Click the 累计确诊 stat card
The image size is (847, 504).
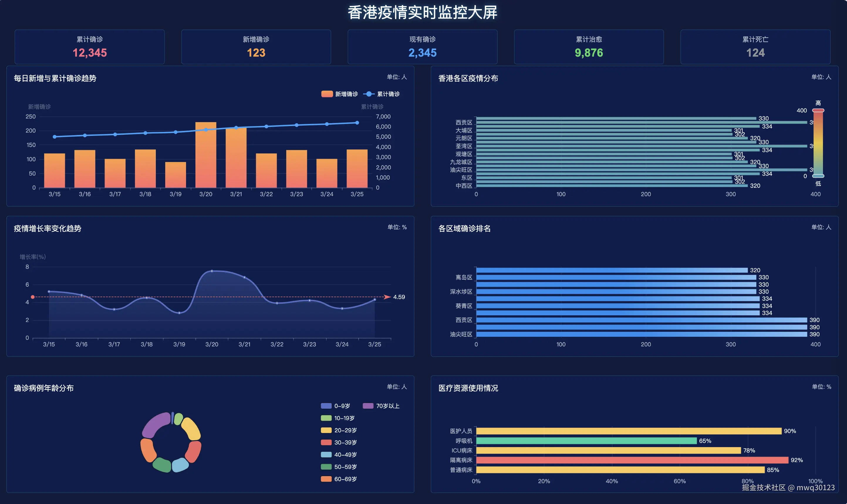(x=90, y=47)
